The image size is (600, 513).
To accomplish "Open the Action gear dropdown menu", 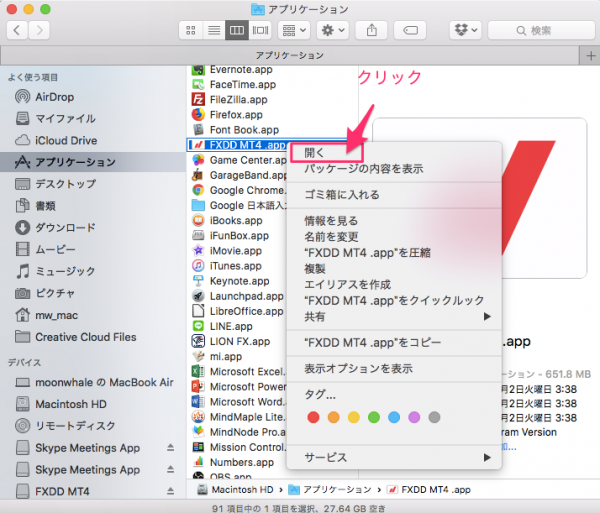I will (331, 30).
